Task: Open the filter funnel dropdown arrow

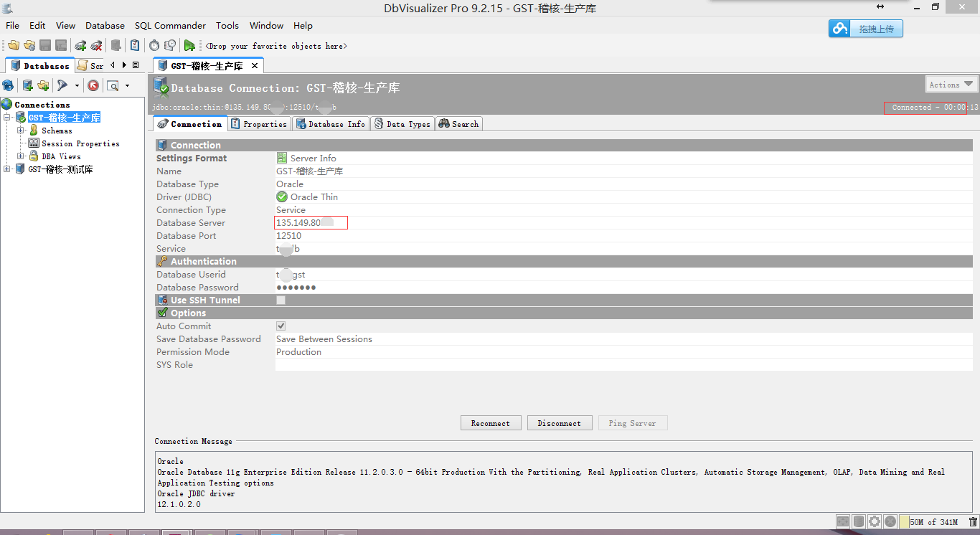Action: coord(77,86)
